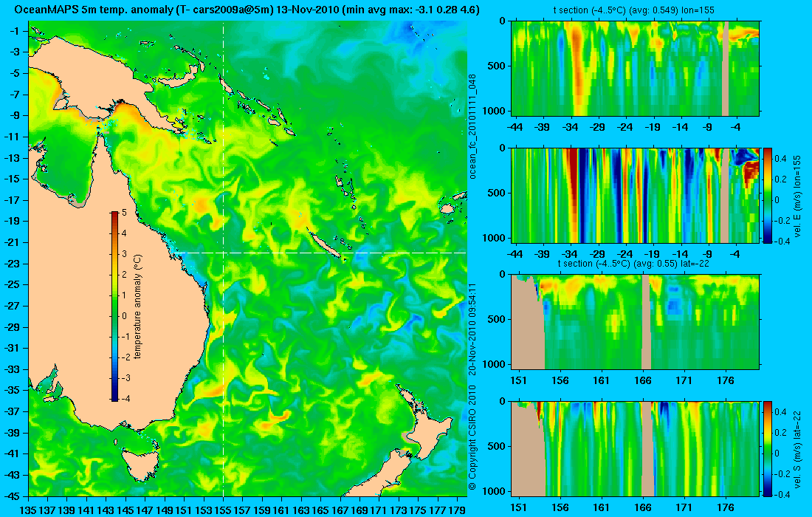Click the vel. S (m/s) color bar
The width and height of the screenshot is (812, 517).
(768, 448)
